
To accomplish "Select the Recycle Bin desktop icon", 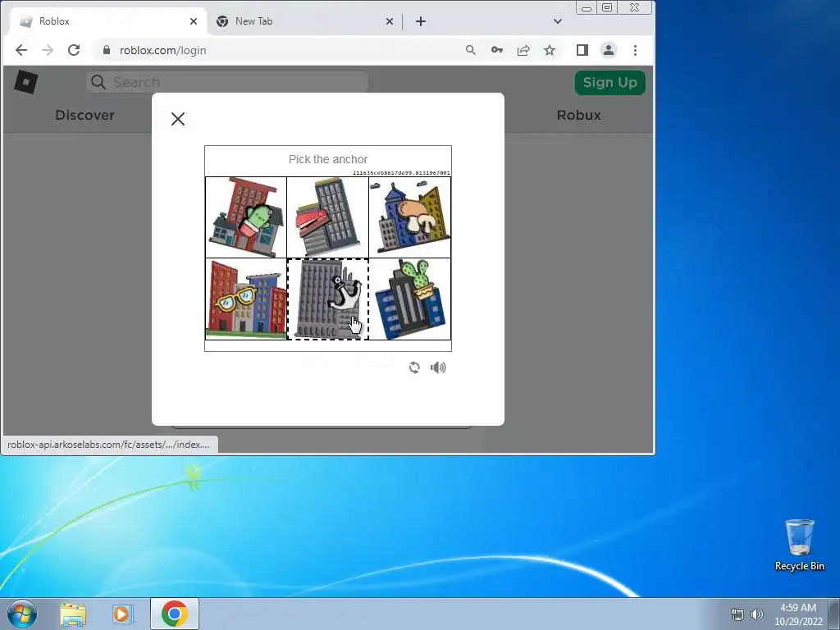I will tap(799, 546).
